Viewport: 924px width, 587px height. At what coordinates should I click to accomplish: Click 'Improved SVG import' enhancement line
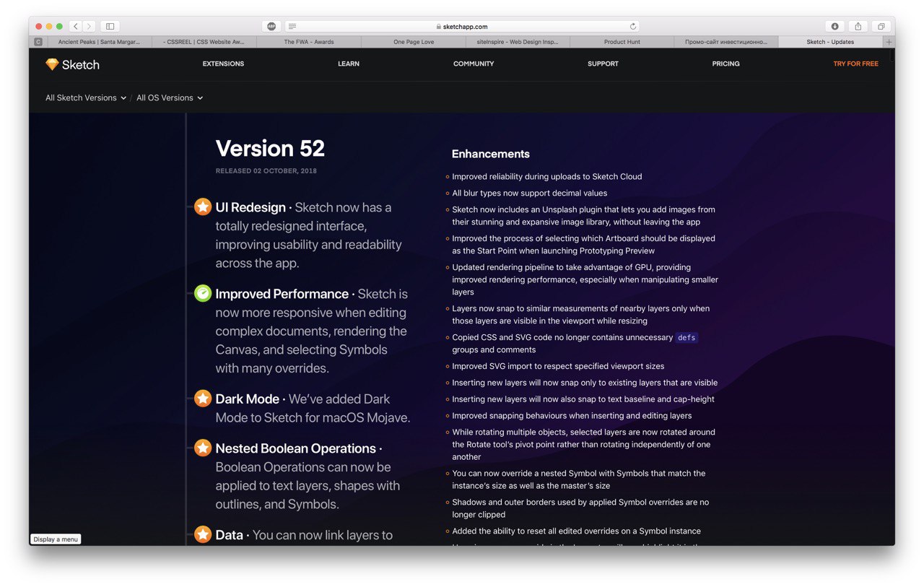(x=558, y=366)
